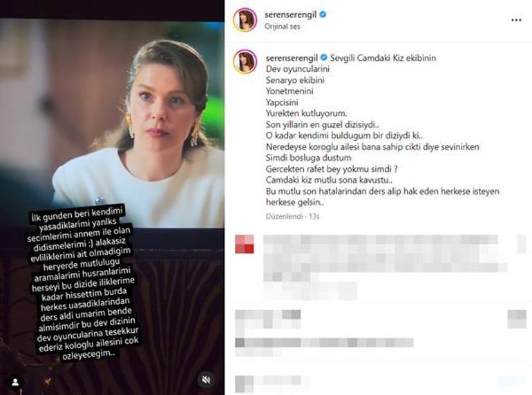The height and width of the screenshot is (395, 532).
Task: Click the overlaid story text on video
Action: [83, 282]
